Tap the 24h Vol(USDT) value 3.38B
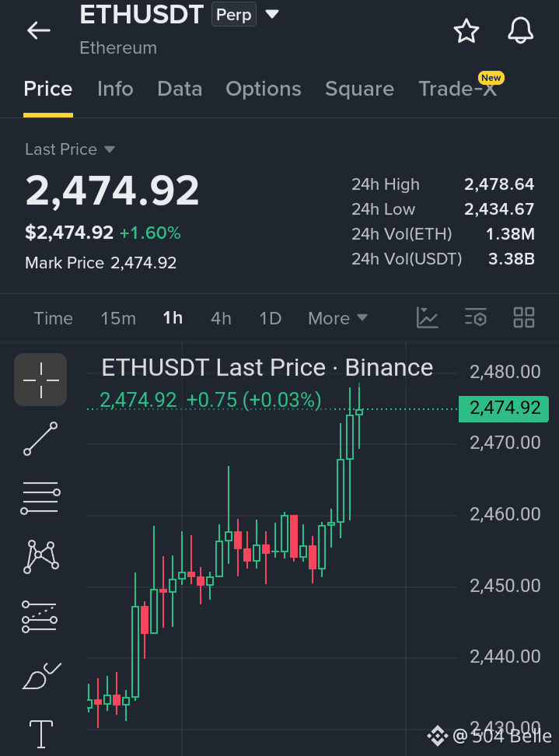Screen dimensions: 559x756 point(512,260)
